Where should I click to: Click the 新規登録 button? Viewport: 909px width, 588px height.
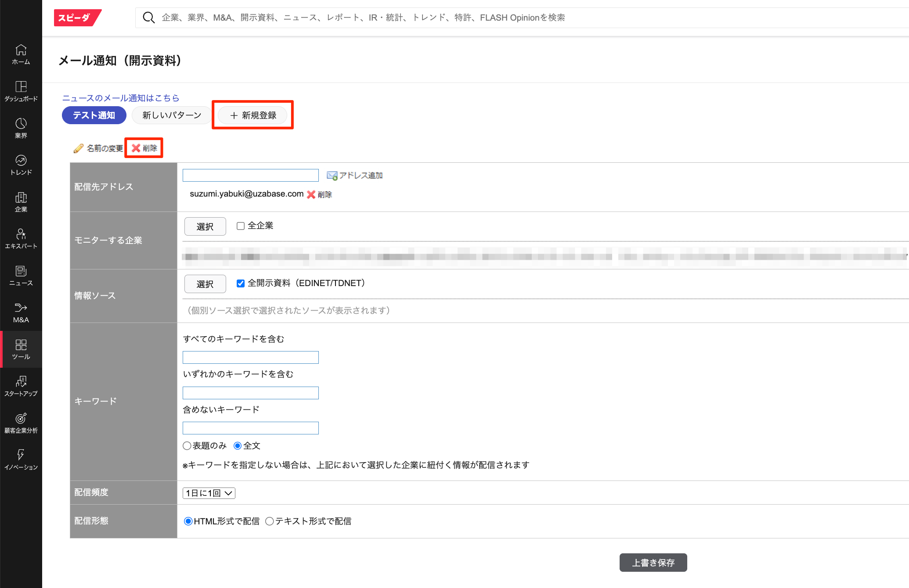coord(253,115)
